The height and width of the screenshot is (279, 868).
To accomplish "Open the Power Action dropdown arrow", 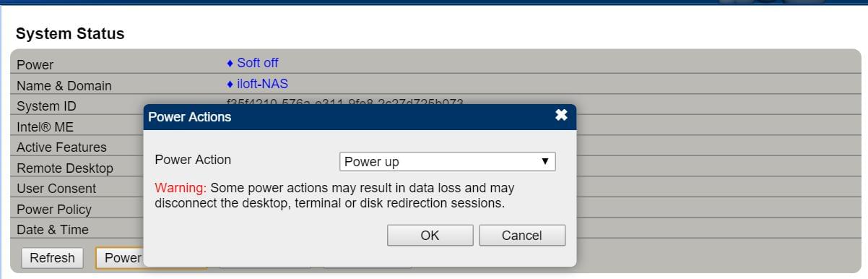I will click(x=545, y=162).
